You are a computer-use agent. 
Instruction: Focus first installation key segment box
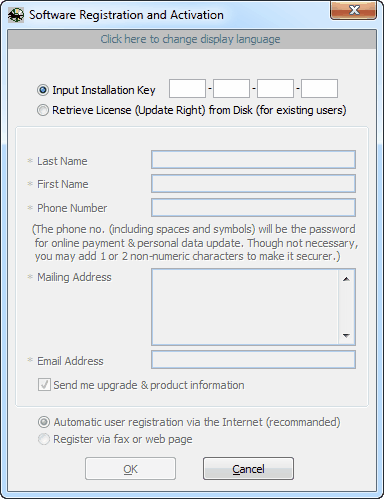pyautogui.click(x=187, y=89)
